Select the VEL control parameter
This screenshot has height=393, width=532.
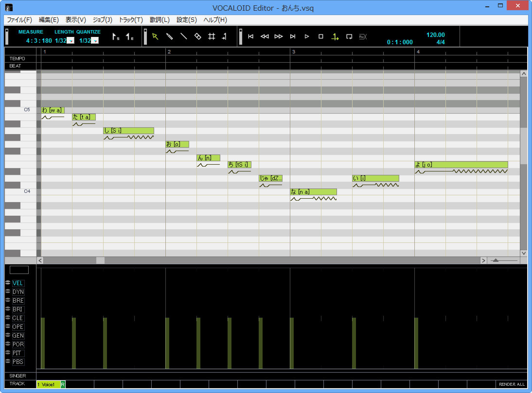(18, 283)
